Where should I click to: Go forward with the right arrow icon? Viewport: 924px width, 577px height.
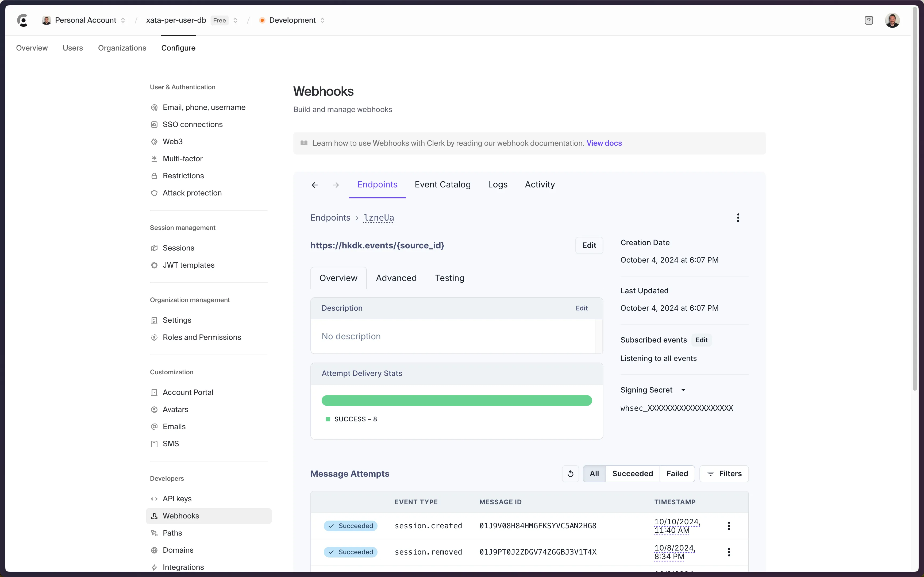tap(336, 185)
